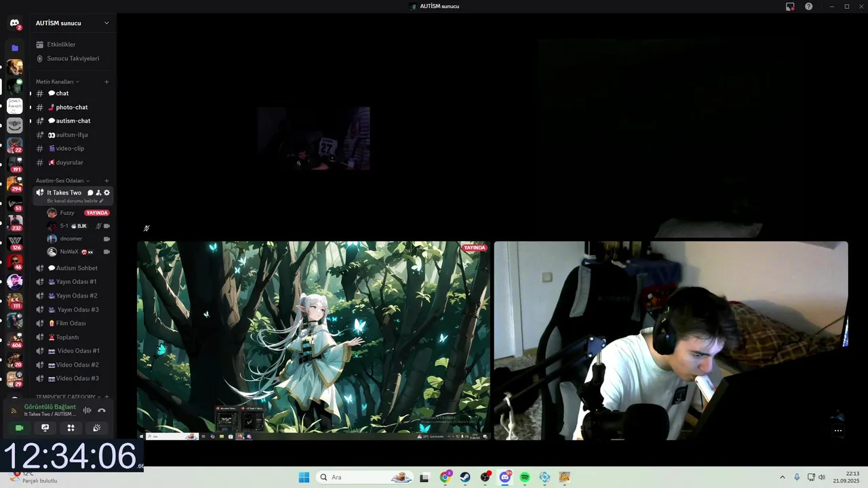
Task: Focus the webcam video tile
Action: coord(671,340)
